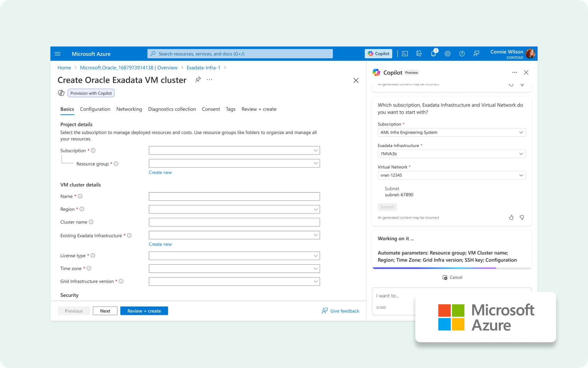Viewport: 588px width, 368px height.
Task: Switch to the Networking tab
Action: click(129, 109)
